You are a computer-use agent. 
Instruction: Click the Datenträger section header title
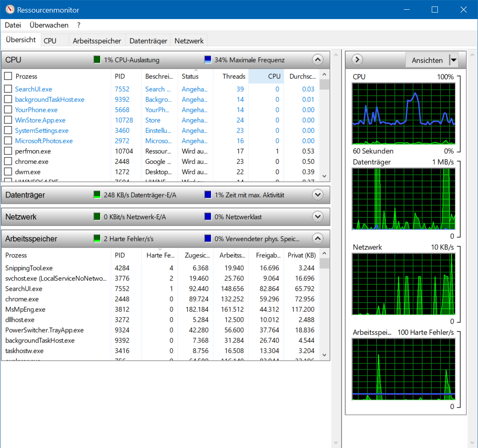[25, 195]
